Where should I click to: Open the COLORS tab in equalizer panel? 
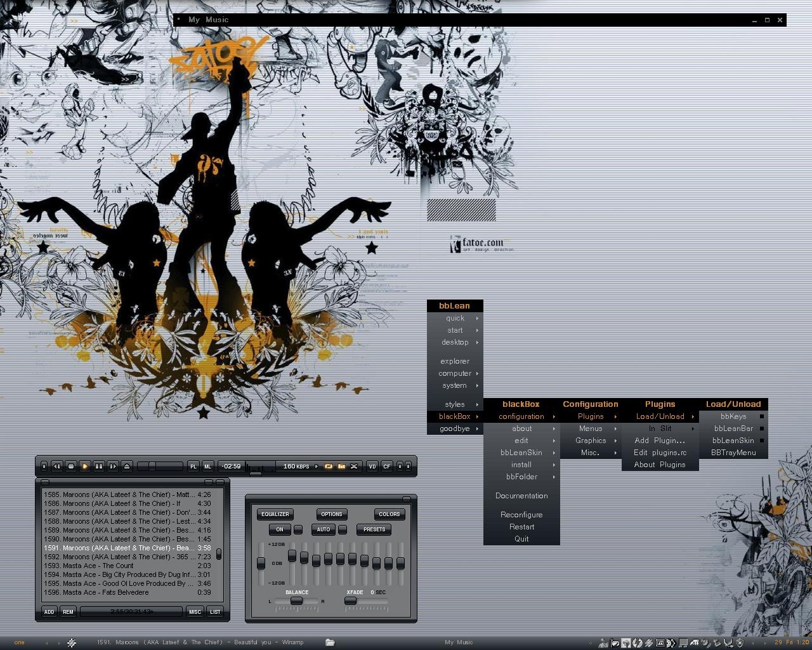click(390, 514)
